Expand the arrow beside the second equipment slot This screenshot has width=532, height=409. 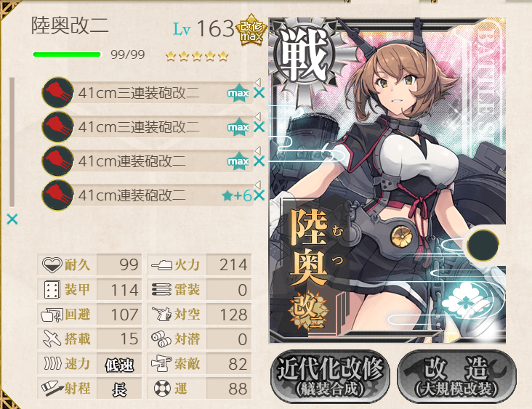tap(258, 116)
